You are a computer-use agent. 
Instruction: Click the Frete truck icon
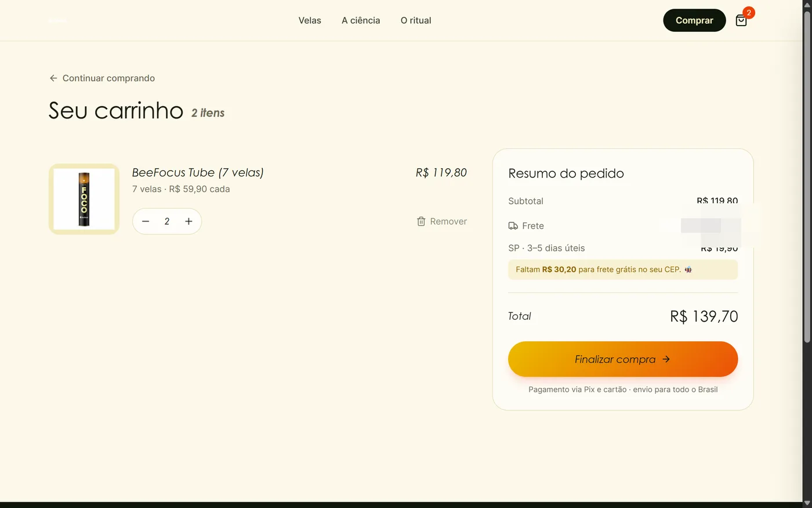pyautogui.click(x=513, y=226)
